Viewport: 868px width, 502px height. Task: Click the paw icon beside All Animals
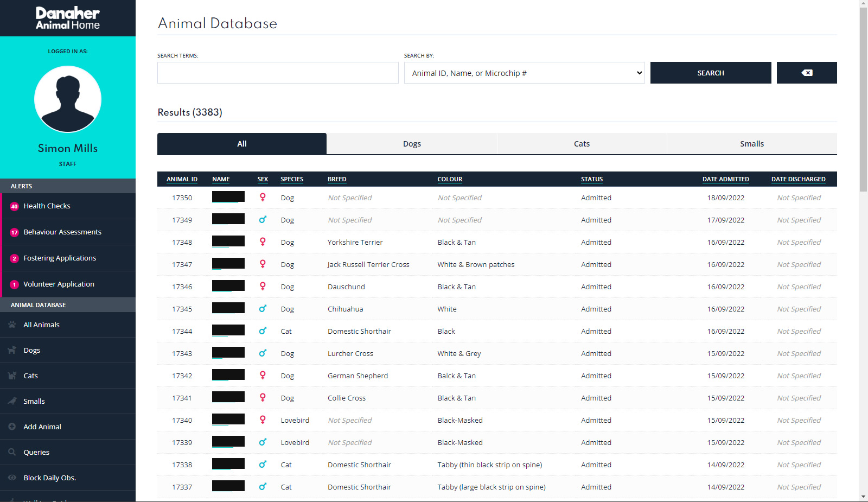(x=12, y=325)
